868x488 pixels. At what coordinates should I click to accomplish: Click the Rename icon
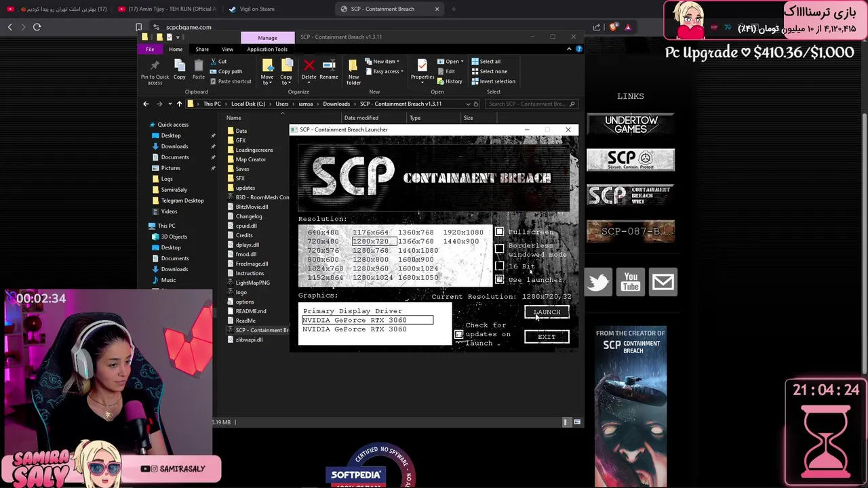coord(329,65)
